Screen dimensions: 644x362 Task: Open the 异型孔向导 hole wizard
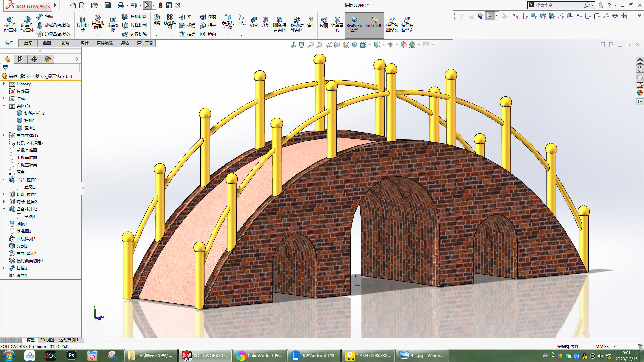point(98,22)
